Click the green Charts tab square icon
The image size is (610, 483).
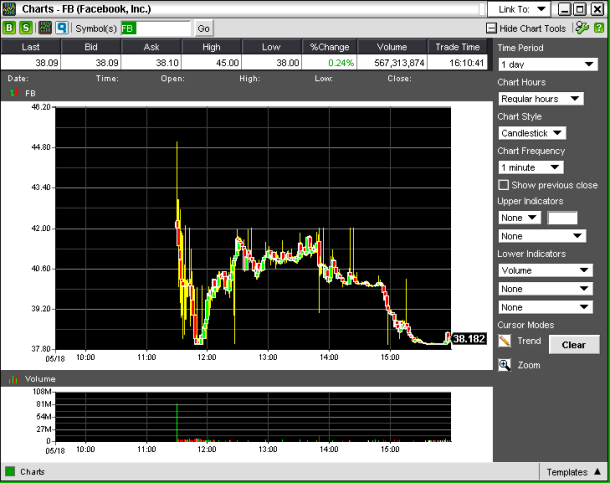tap(10, 472)
